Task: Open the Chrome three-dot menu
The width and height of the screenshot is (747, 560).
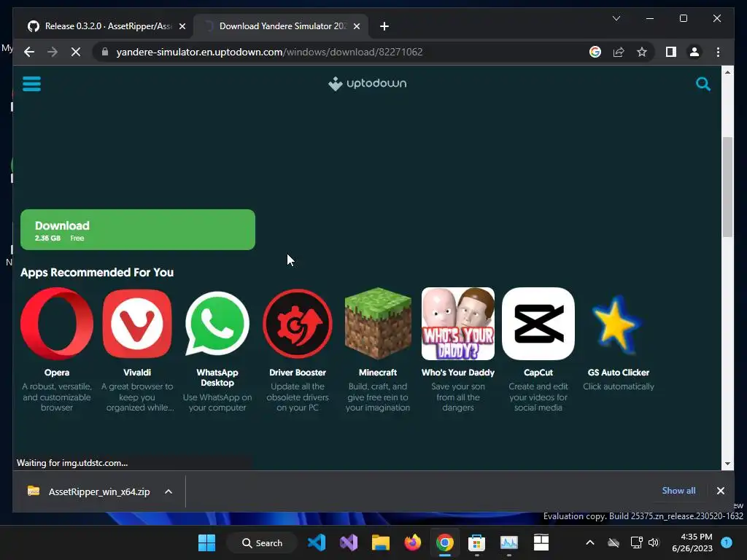Action: [x=718, y=52]
